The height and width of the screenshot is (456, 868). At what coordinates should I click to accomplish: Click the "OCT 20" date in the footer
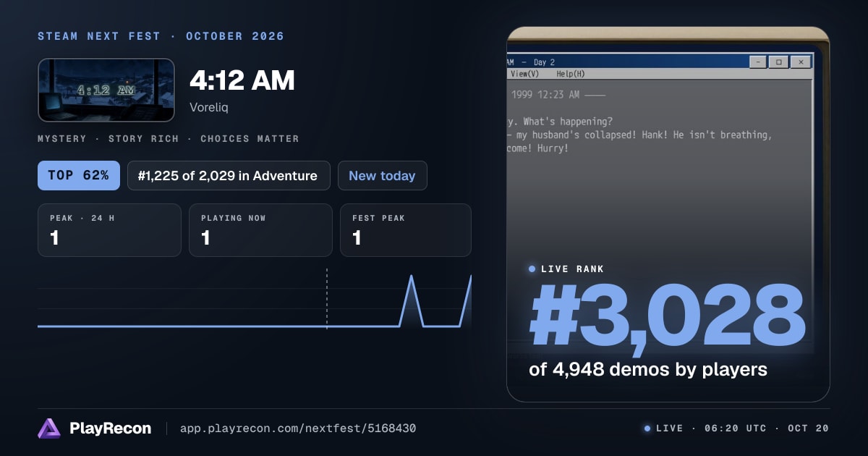(808, 428)
